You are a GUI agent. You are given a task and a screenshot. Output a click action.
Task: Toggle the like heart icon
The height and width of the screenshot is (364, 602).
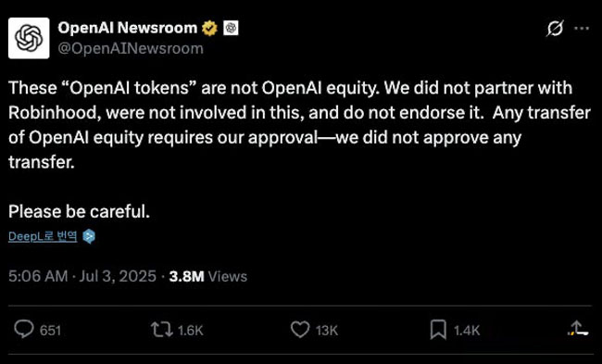click(x=300, y=330)
